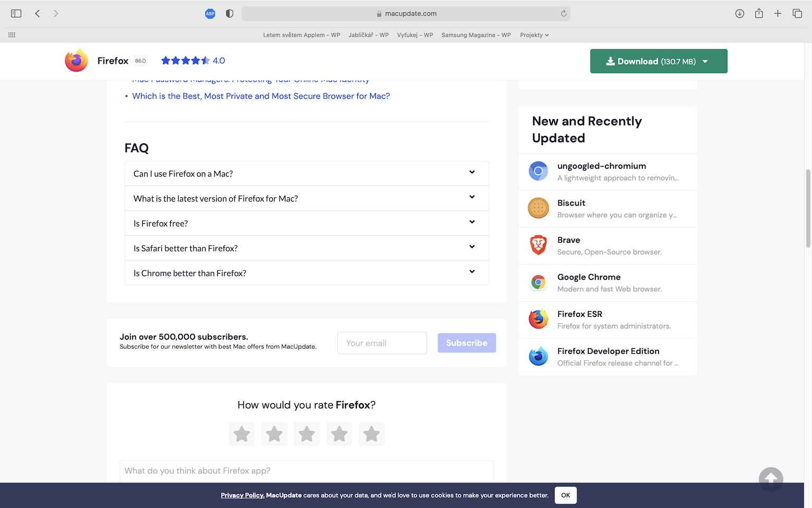Open Firefox Developer Edition icon
The width and height of the screenshot is (812, 508).
click(538, 356)
